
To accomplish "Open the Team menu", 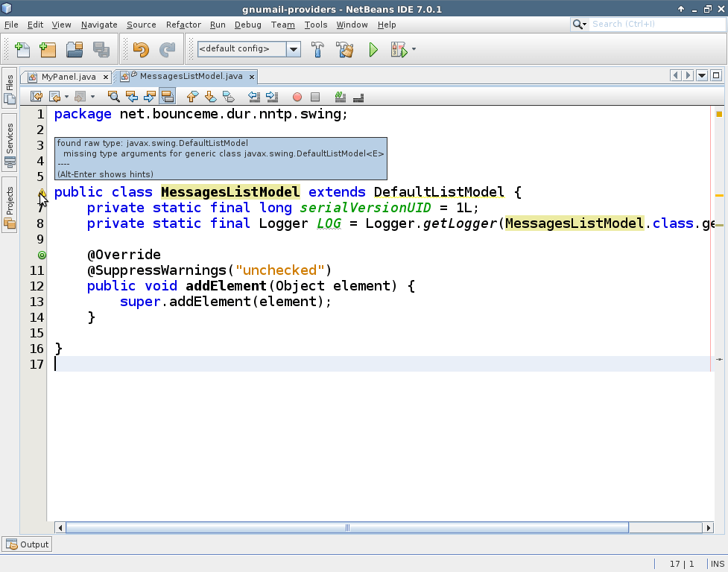I will tap(282, 25).
